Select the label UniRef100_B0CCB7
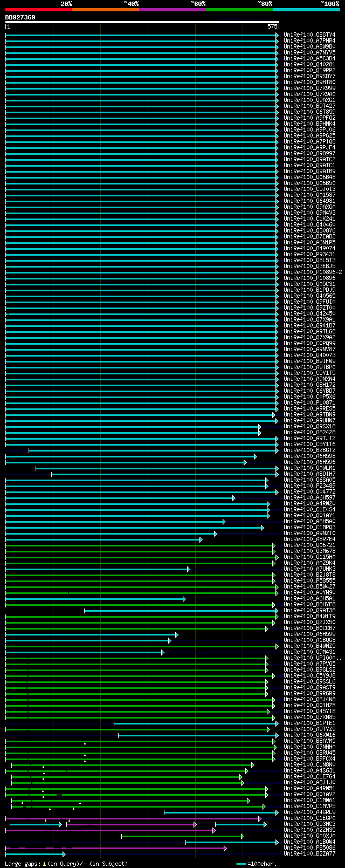This screenshot has width=345, height=868. pos(309,628)
